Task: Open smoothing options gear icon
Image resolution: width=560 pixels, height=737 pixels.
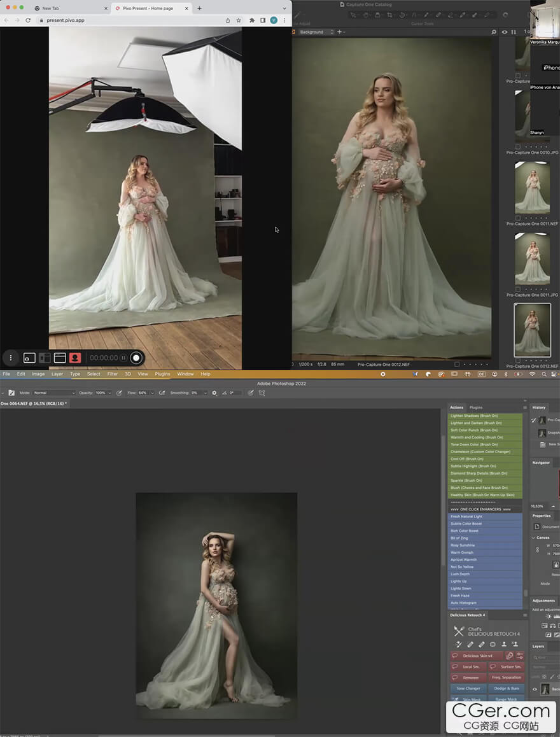Action: point(214,393)
